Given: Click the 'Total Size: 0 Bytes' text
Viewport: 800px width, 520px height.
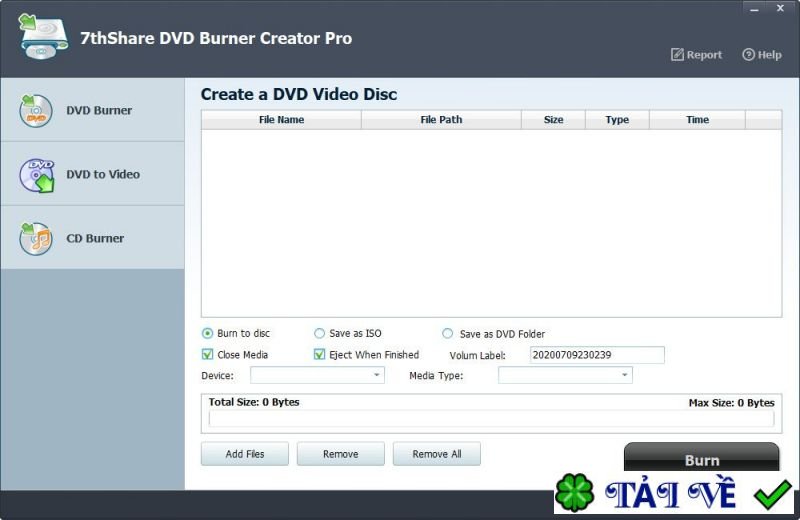Looking at the screenshot, I should point(254,402).
